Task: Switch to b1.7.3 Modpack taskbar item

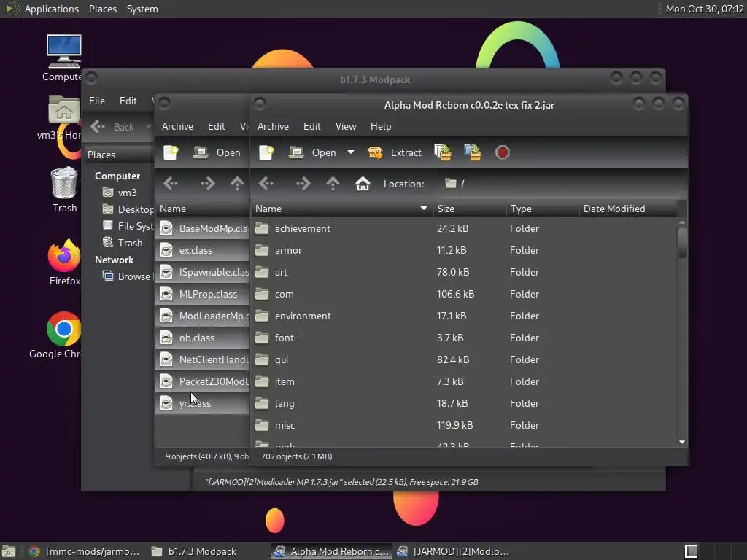Action: [194, 551]
